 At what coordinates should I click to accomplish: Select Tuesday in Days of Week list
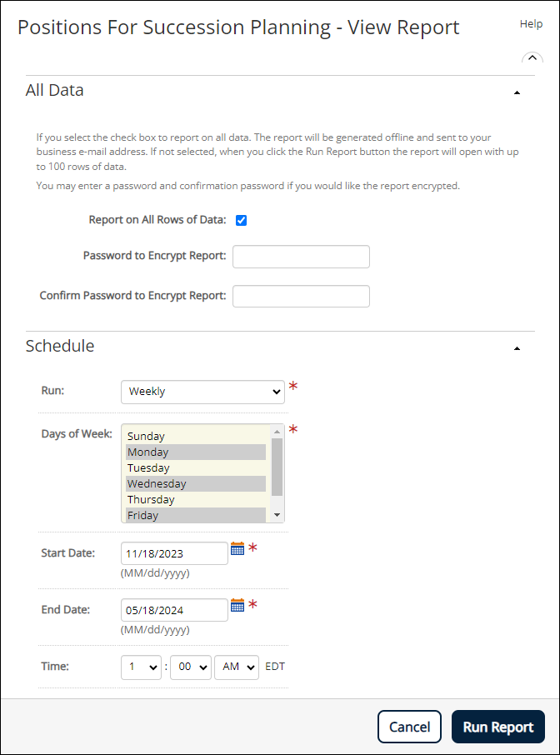(196, 468)
